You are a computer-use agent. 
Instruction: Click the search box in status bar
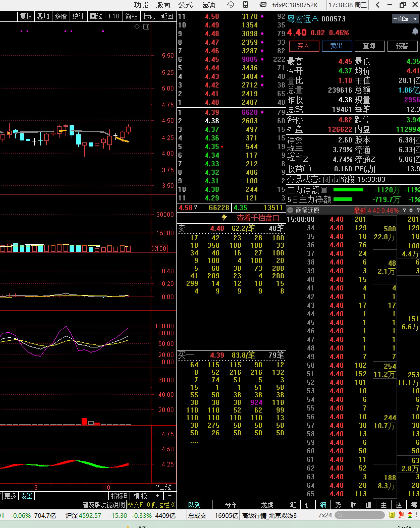359,515
